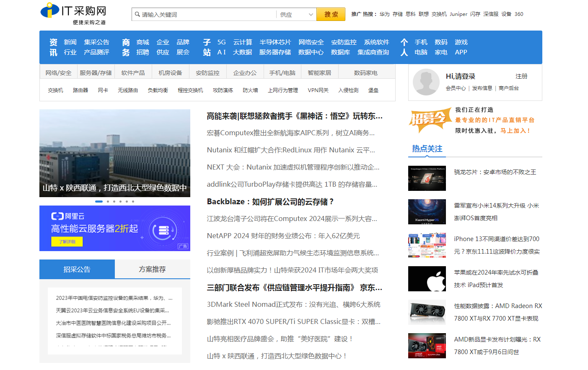Click the default user avatar
The height and width of the screenshot is (370, 588).
click(426, 82)
